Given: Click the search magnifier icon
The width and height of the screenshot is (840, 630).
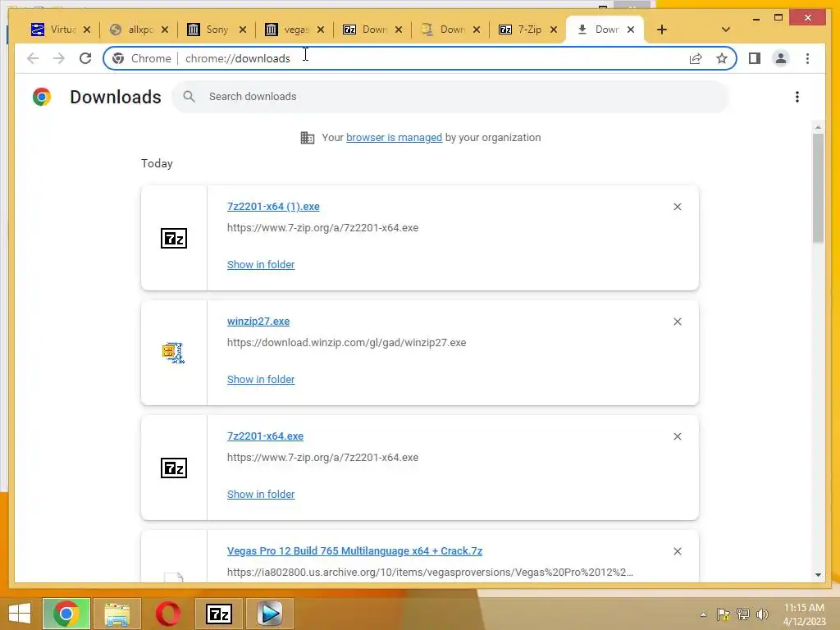Looking at the screenshot, I should (189, 97).
